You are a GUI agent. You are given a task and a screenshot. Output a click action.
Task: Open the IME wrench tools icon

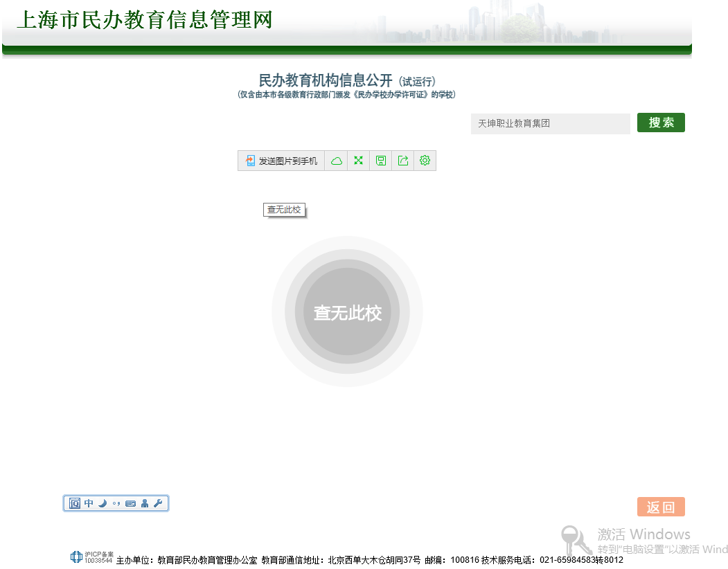(158, 503)
